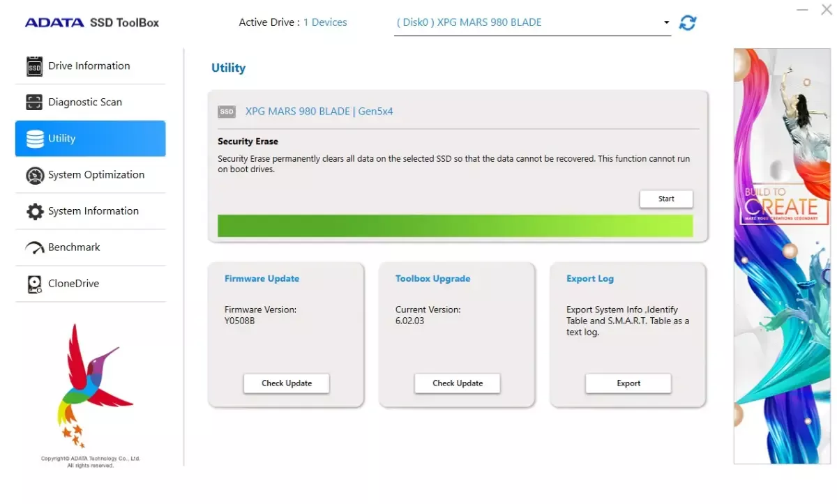Click the Drive Information SSD icon
The image size is (837, 504).
35,66
